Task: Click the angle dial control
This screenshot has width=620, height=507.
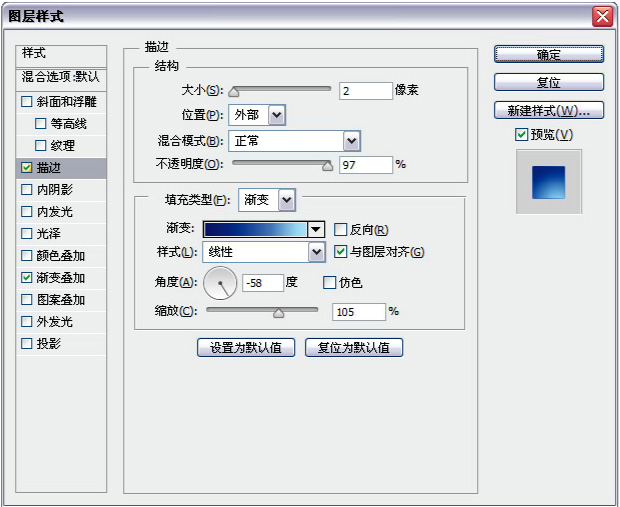Action: pos(219,283)
